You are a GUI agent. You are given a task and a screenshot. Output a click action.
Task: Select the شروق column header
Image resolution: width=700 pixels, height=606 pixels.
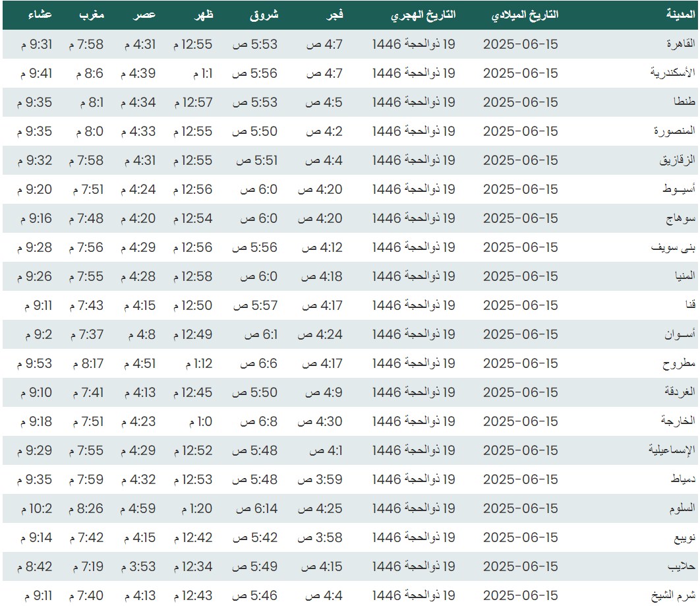(x=264, y=15)
